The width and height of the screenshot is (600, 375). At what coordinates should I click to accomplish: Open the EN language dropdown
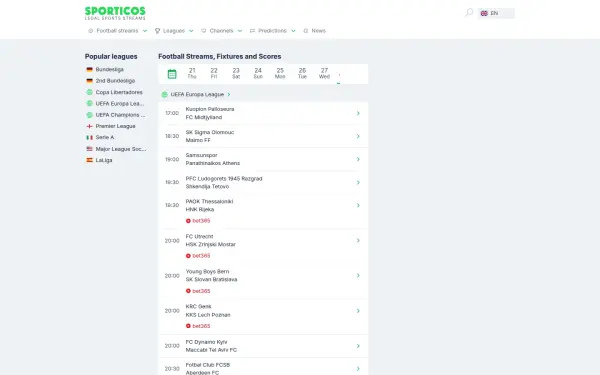tap(496, 13)
